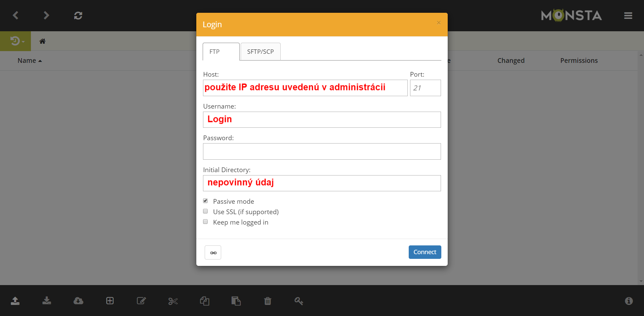Select the FTP tab

[221, 52]
